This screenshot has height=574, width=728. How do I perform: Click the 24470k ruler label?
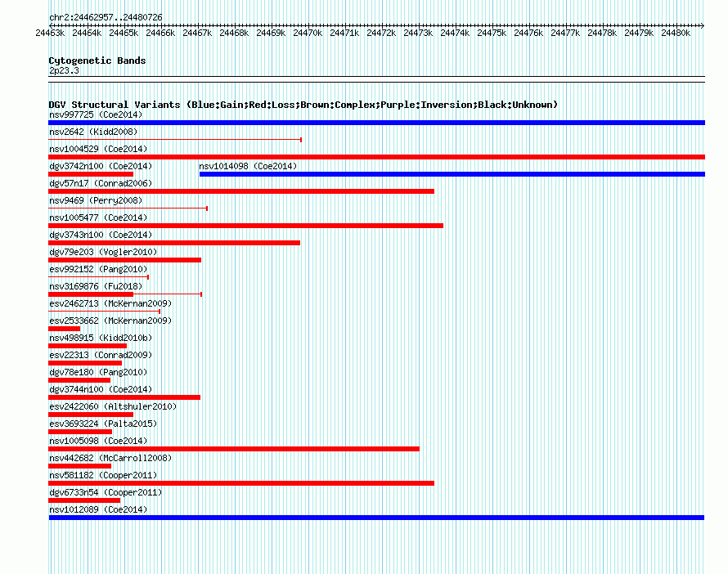(308, 33)
